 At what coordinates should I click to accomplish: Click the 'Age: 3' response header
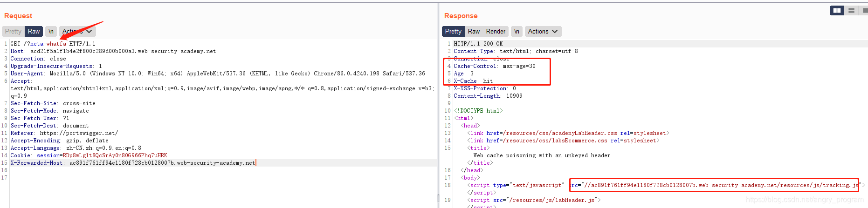pos(463,74)
